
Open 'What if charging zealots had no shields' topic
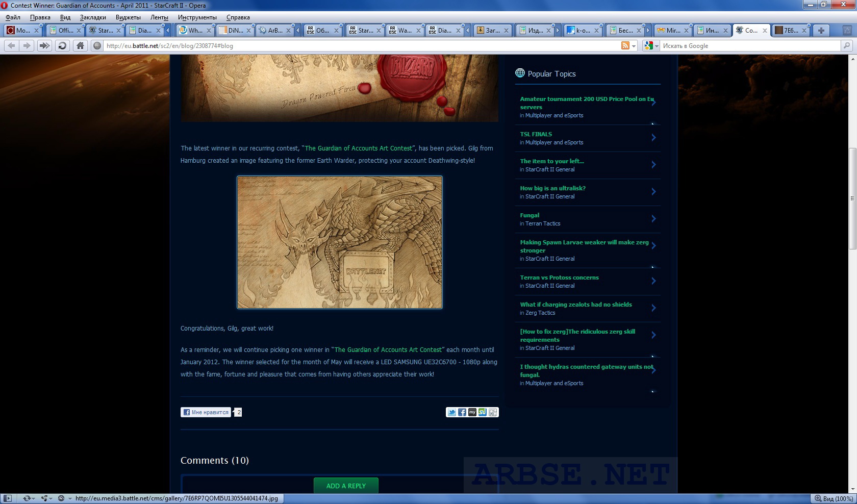pyautogui.click(x=576, y=305)
